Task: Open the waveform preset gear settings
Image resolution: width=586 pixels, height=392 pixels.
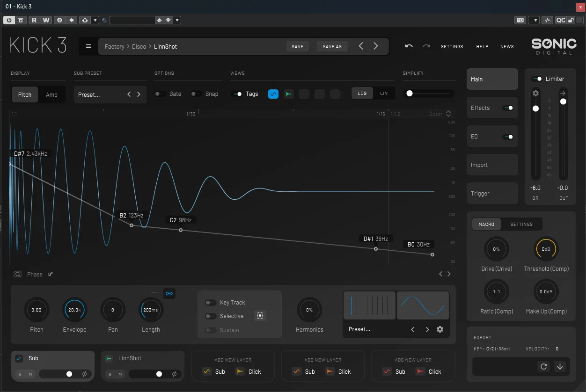Action: tap(440, 329)
